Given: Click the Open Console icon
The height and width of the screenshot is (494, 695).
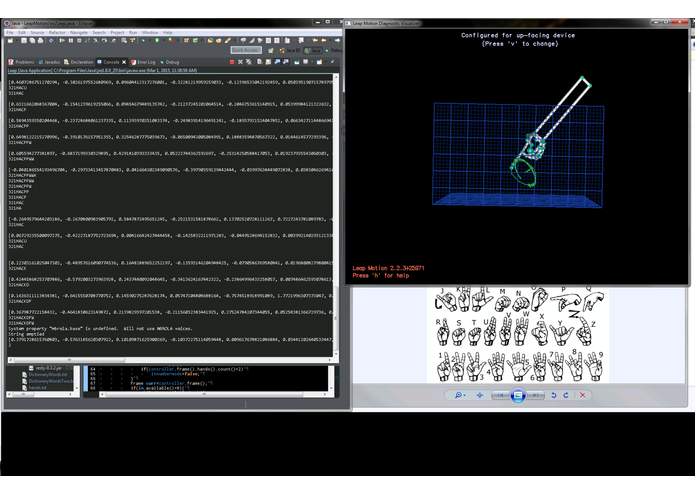Looking at the screenshot, I should point(319,62).
